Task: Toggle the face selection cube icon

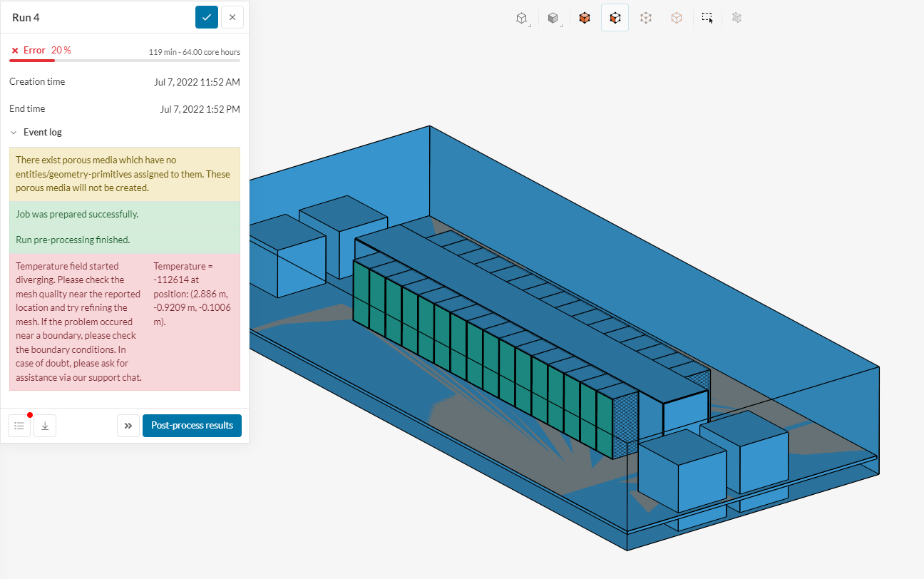Action: coord(615,18)
